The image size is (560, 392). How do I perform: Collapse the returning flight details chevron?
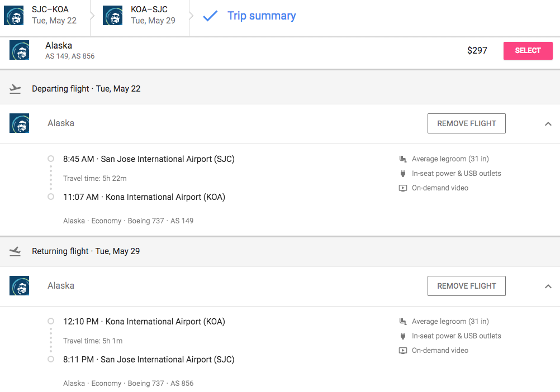pyautogui.click(x=548, y=286)
